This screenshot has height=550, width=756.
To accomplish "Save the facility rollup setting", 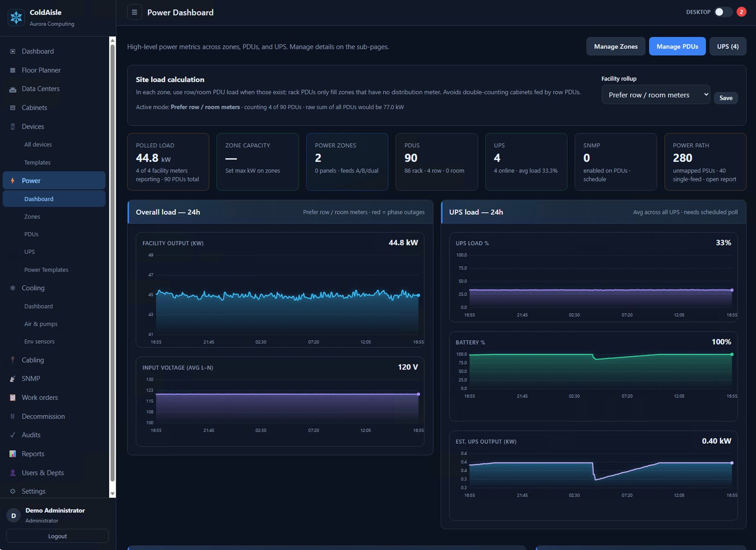I will coord(726,98).
